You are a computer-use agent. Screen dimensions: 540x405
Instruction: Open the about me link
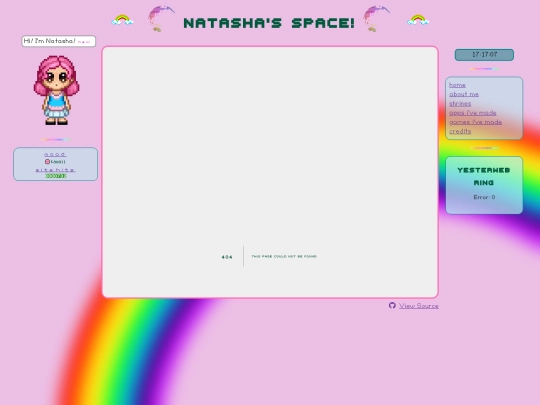point(464,94)
